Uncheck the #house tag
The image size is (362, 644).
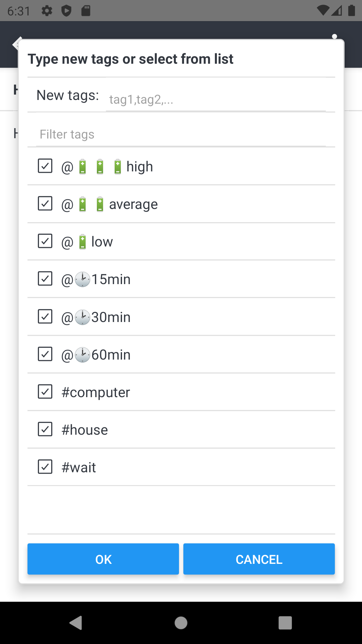coord(45,429)
